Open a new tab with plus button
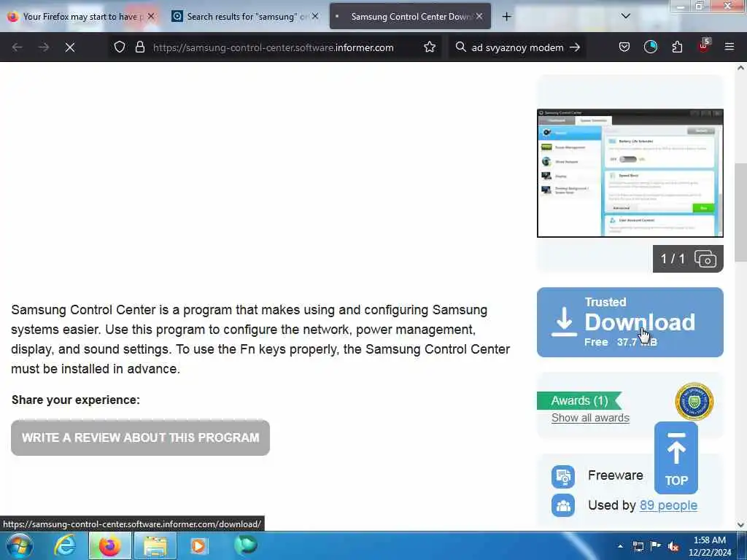 tap(506, 17)
